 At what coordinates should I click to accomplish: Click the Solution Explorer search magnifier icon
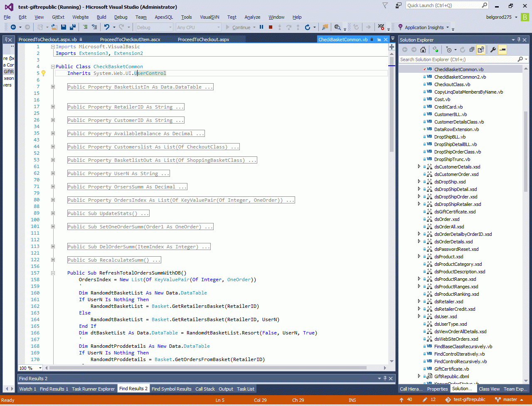pyautogui.click(x=521, y=59)
